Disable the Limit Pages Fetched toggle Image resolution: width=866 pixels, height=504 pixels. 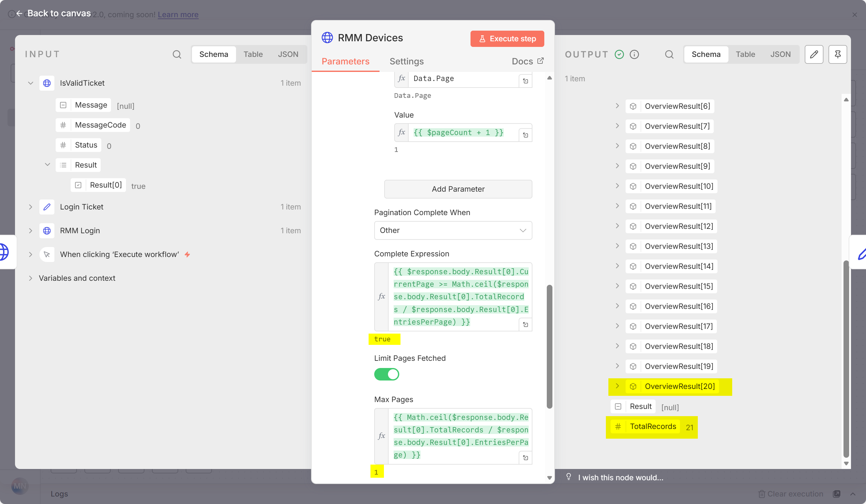click(x=386, y=374)
